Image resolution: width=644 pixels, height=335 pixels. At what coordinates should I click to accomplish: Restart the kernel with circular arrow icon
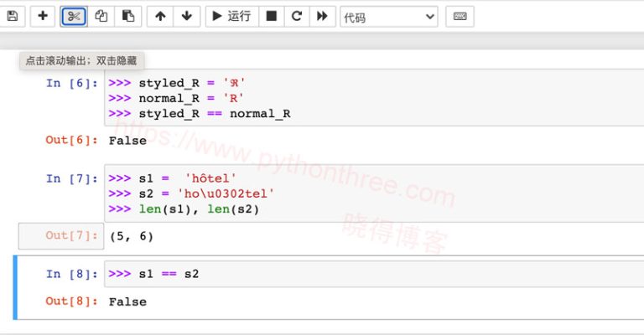point(296,16)
